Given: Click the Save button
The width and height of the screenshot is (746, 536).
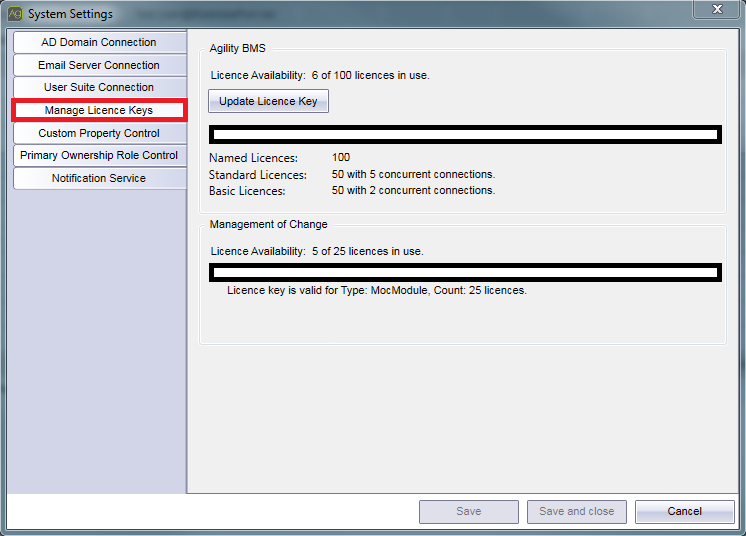Looking at the screenshot, I should [x=469, y=512].
